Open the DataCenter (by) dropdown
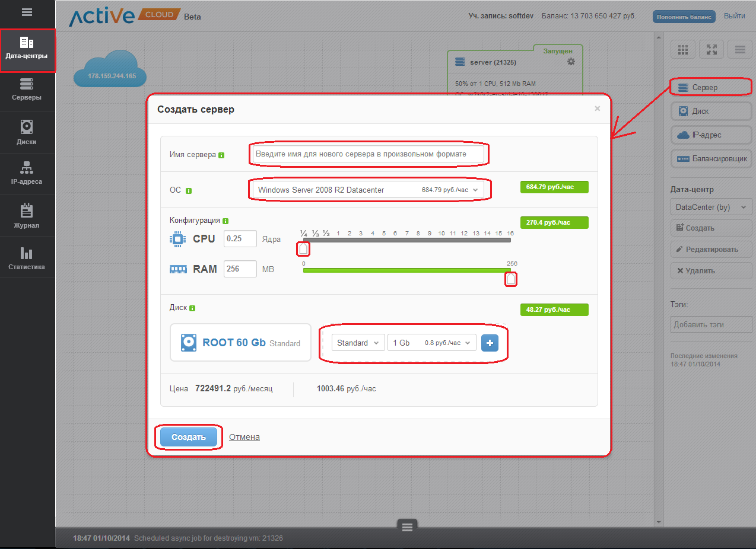Screen dimensions: 756x549 pos(711,207)
